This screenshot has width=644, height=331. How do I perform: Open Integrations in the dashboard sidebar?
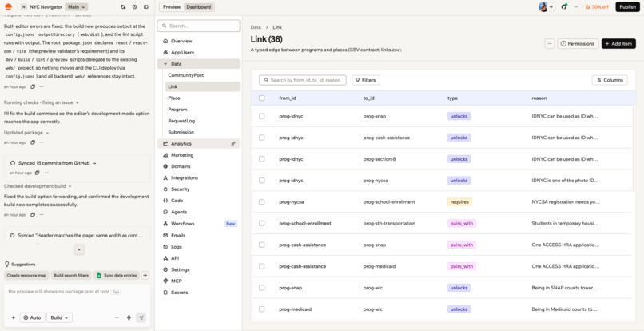pos(185,177)
